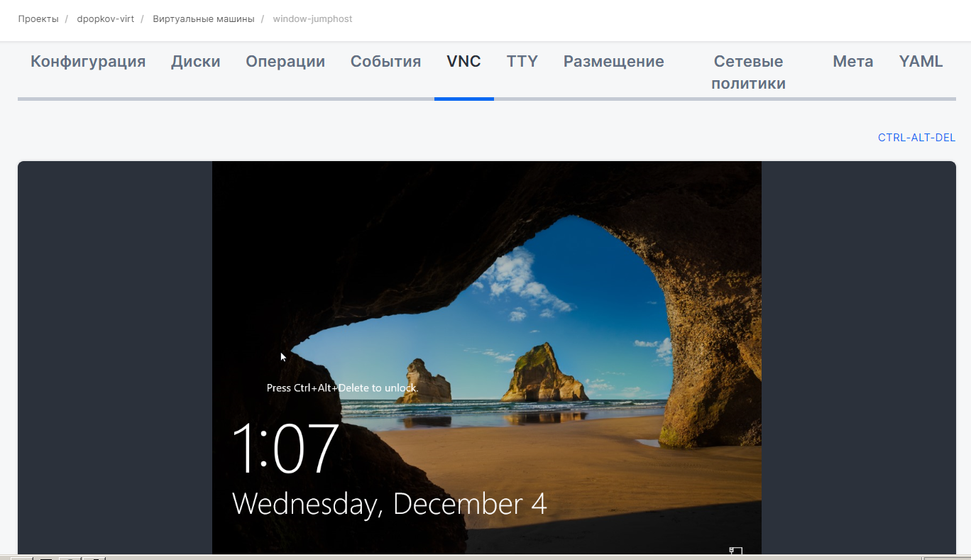
Task: Click the Wednesday, December 4 date text
Action: (389, 503)
